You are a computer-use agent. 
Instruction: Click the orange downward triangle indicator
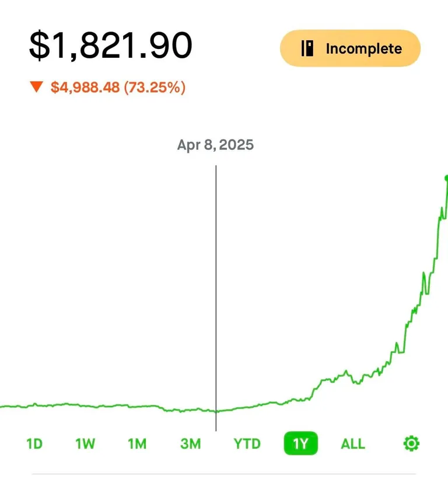click(37, 88)
